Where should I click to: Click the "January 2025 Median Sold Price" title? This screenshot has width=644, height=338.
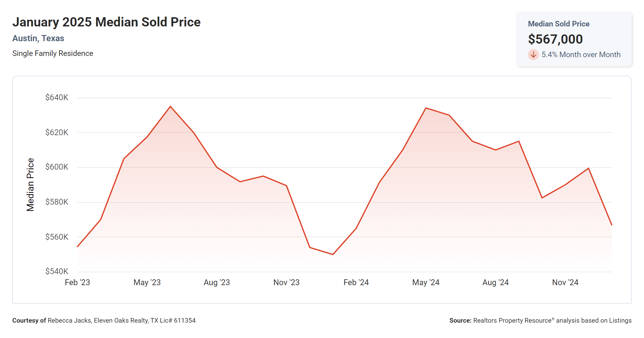tap(106, 22)
